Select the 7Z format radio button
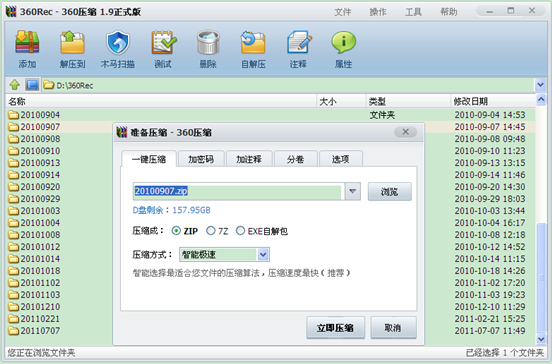Viewport: 552px width, 364px height. point(211,231)
